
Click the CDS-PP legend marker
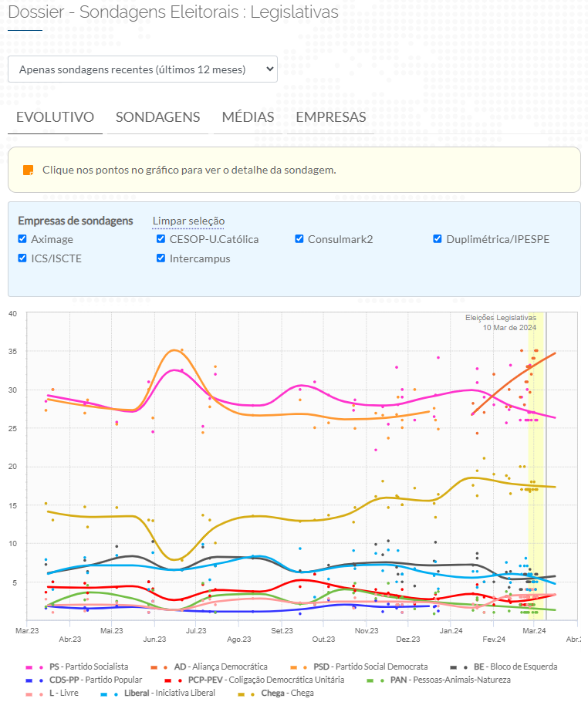[34, 680]
